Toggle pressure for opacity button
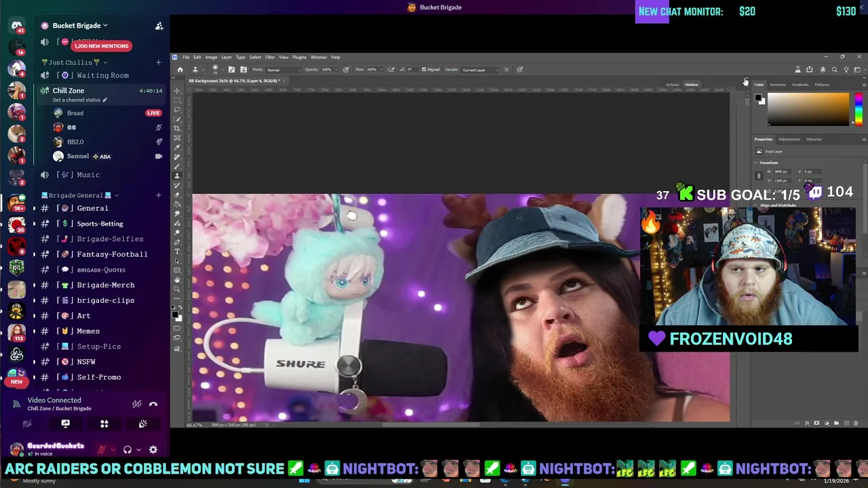The height and width of the screenshot is (488, 868). point(346,69)
